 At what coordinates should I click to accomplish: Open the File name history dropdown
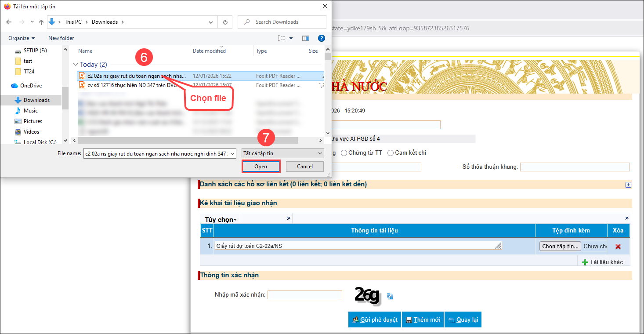click(x=233, y=154)
